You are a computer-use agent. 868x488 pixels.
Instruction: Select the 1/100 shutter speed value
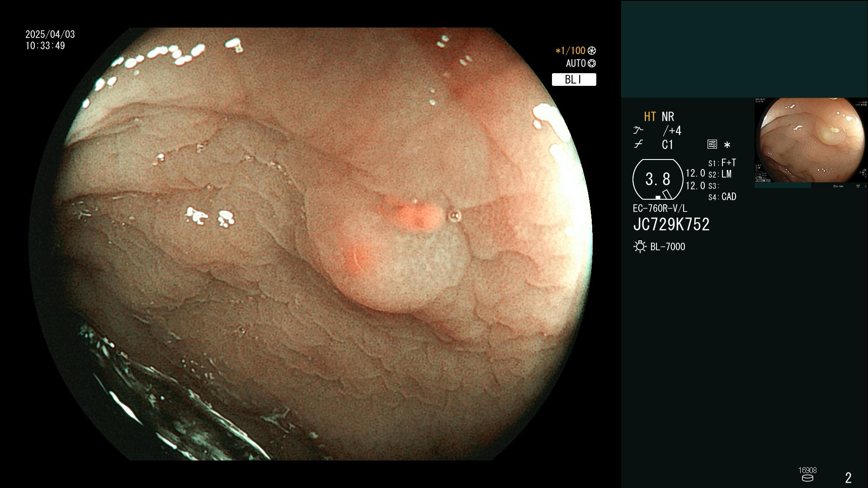click(x=570, y=51)
